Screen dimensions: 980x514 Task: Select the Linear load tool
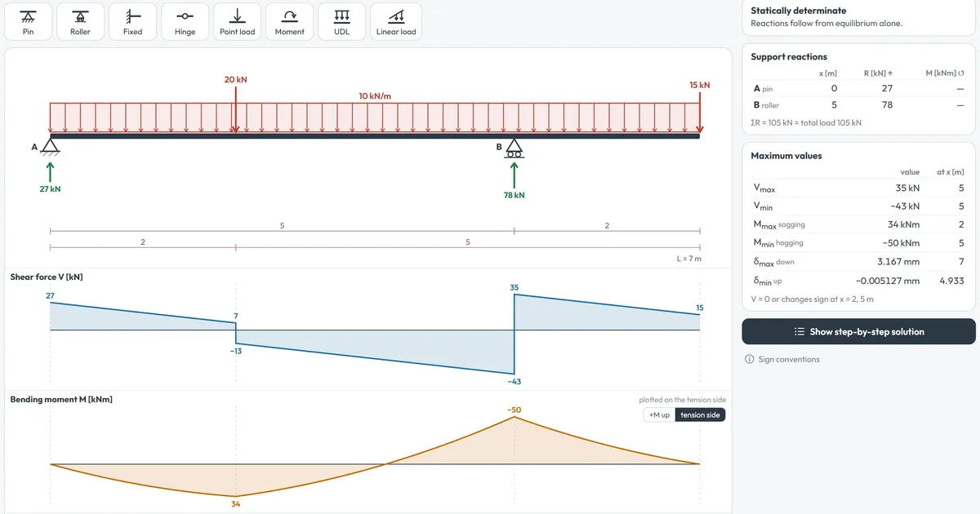(x=396, y=21)
